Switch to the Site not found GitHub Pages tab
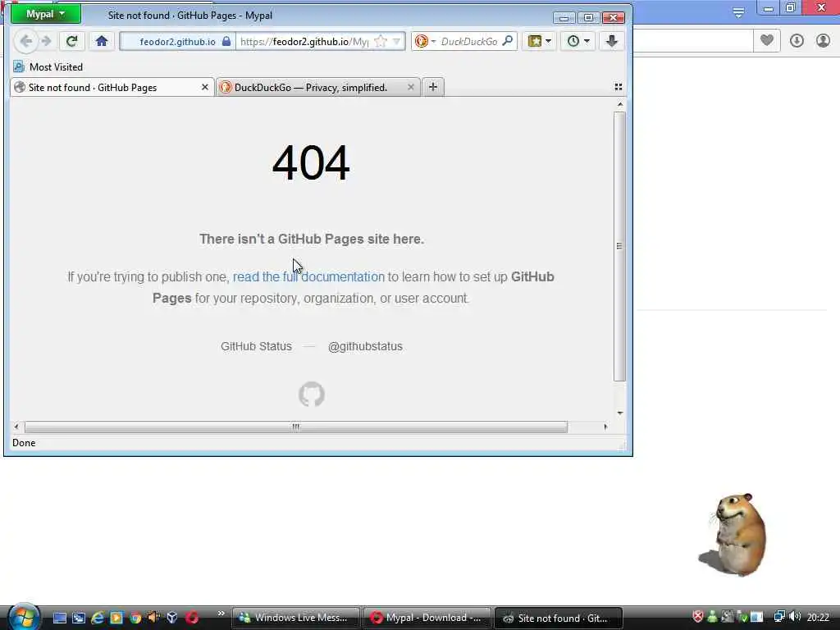This screenshot has height=630, width=840. click(x=107, y=87)
